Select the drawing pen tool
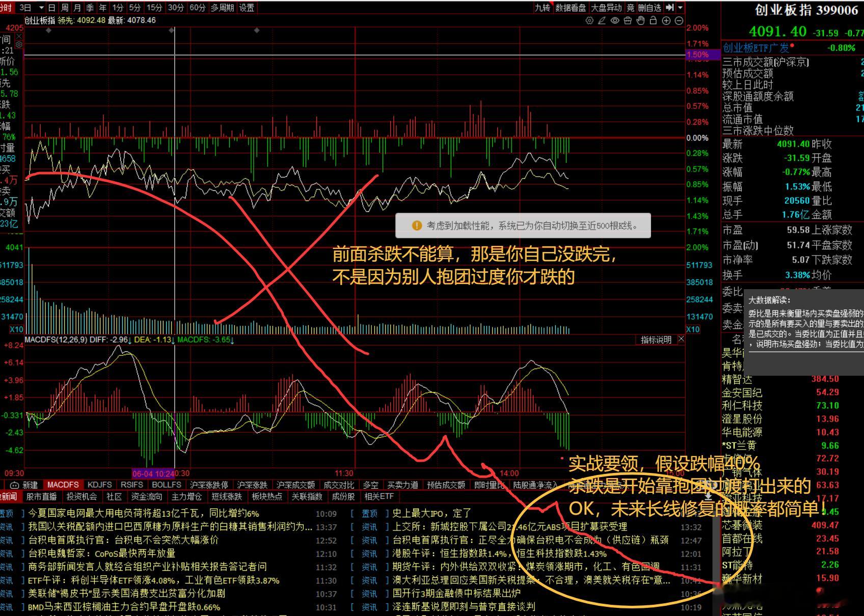Viewport: 864px width, 616px height. (602, 21)
